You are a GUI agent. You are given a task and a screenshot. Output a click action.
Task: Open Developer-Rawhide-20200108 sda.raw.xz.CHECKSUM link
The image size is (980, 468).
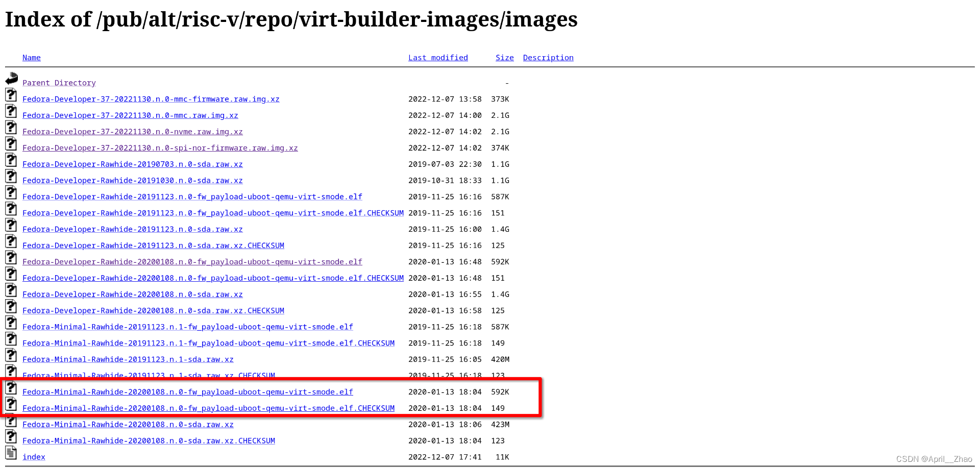point(153,311)
